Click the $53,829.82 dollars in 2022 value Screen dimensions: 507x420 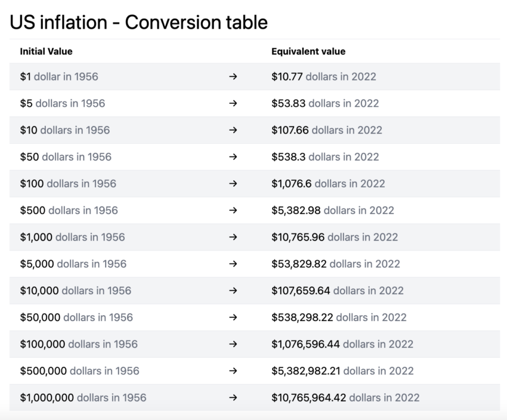click(x=335, y=264)
